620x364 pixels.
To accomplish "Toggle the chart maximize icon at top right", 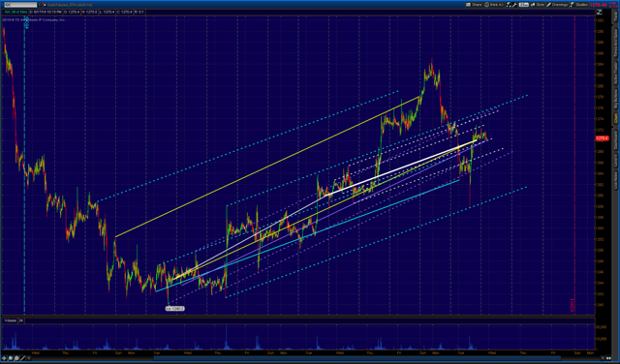I will pyautogui.click(x=599, y=12).
